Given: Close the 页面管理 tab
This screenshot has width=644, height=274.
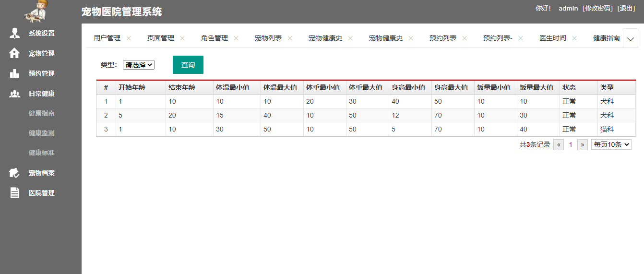Looking at the screenshot, I should 182,38.
